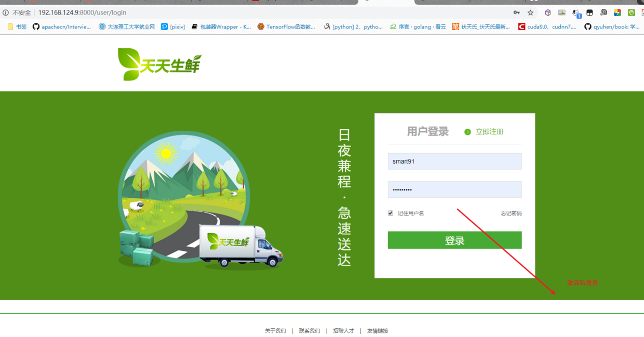Focus the password input field

click(454, 190)
